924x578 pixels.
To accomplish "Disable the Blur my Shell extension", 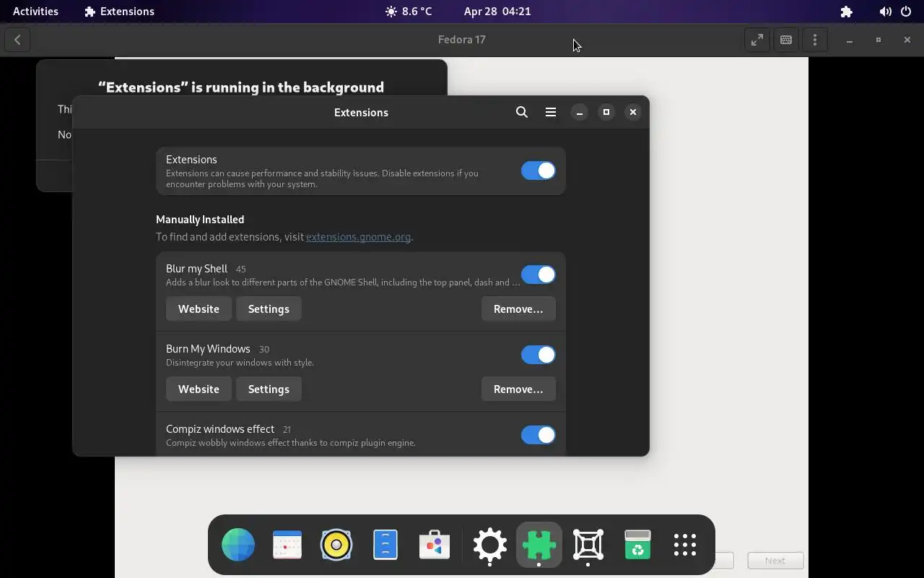I will pos(539,275).
